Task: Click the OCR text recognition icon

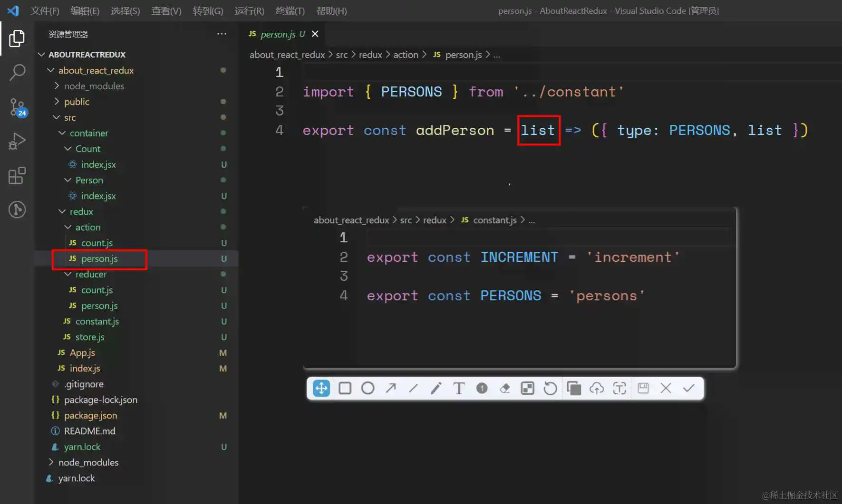Action: (x=619, y=388)
